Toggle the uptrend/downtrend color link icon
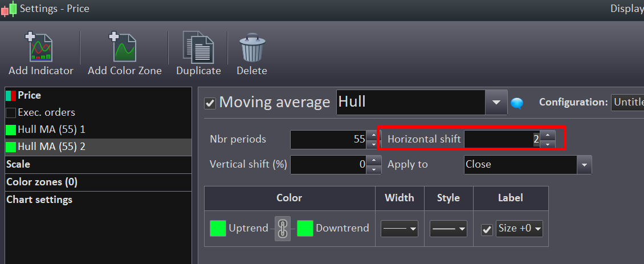Screen dimensions: 644x264 (282, 229)
